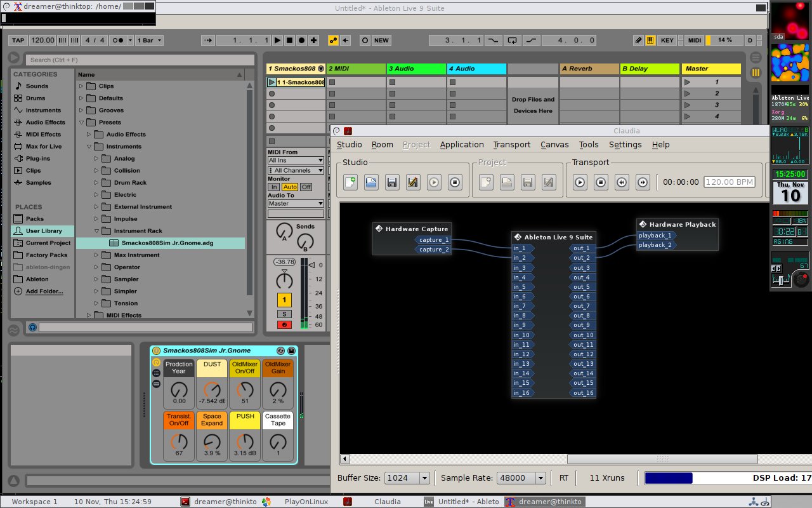Expand the Grooves folder
Screen dimensions: 812x508
(81, 110)
